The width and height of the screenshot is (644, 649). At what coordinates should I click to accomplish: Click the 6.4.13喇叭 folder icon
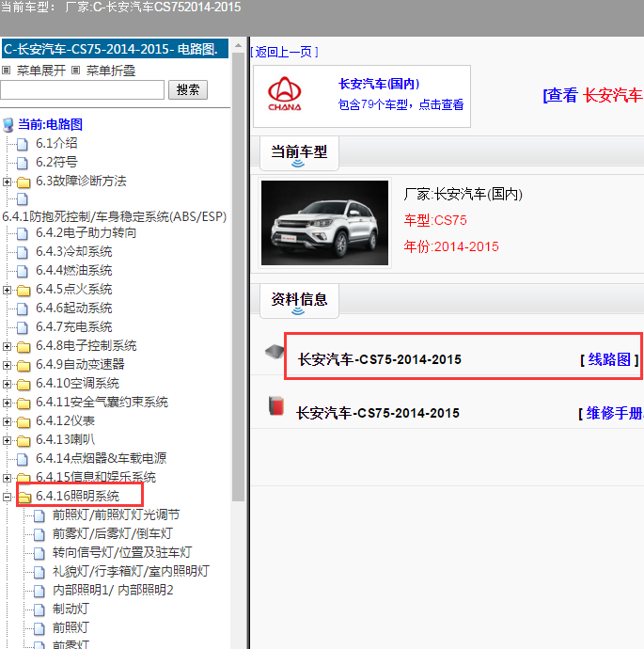24,441
